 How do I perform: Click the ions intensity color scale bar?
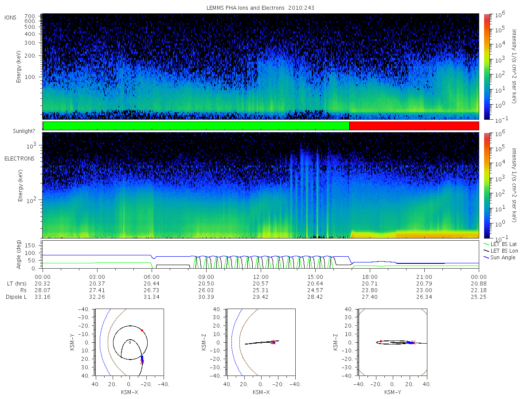tap(487, 66)
